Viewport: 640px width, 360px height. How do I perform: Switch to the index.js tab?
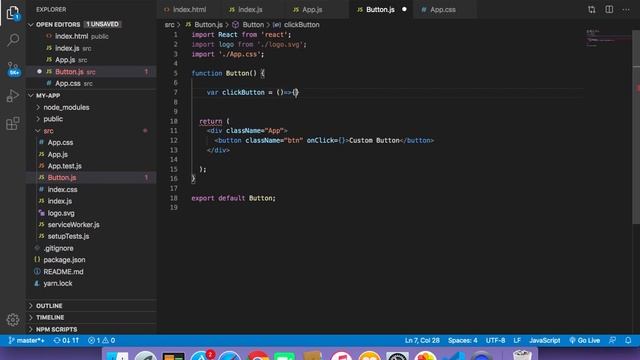(250, 9)
